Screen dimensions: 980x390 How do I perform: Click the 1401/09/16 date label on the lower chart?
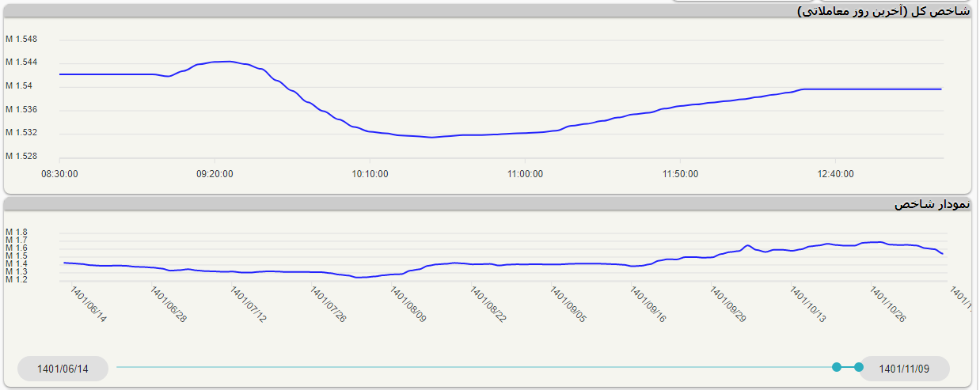click(x=648, y=305)
